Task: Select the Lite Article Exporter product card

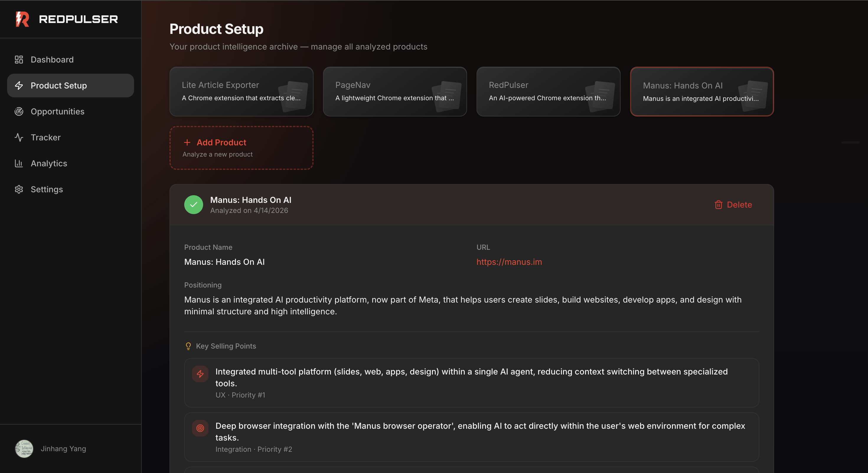Action: click(x=241, y=92)
